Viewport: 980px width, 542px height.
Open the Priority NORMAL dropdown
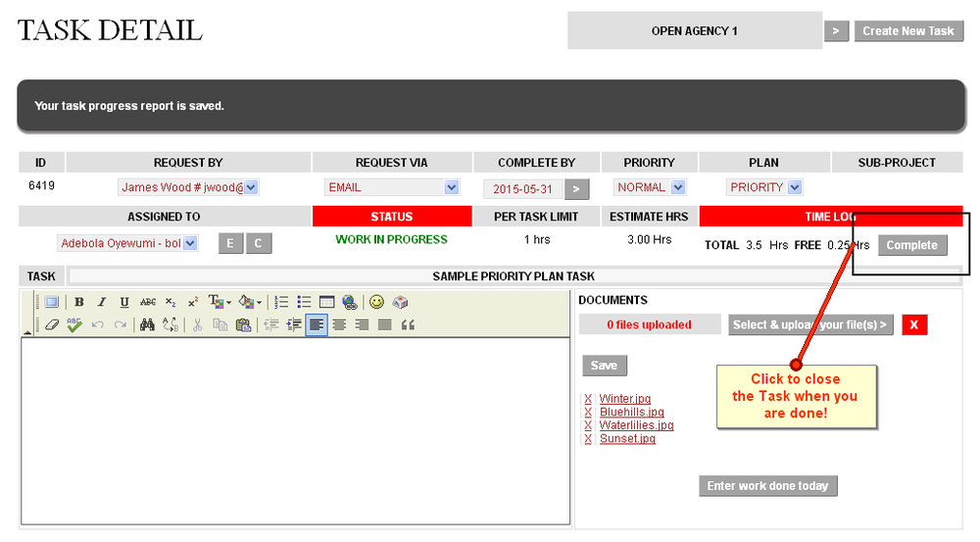(x=678, y=187)
